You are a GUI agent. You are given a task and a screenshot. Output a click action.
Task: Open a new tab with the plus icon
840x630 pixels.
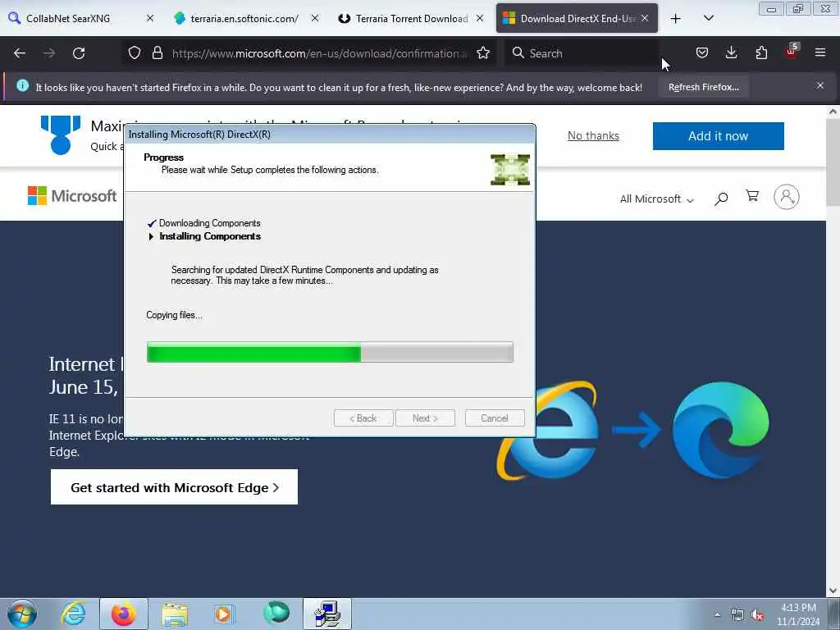coord(676,19)
